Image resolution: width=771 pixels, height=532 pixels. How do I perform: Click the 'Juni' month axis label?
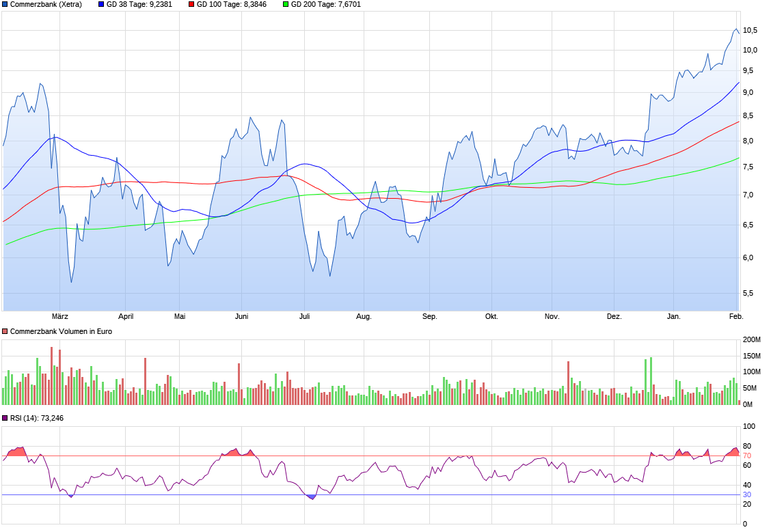(241, 316)
